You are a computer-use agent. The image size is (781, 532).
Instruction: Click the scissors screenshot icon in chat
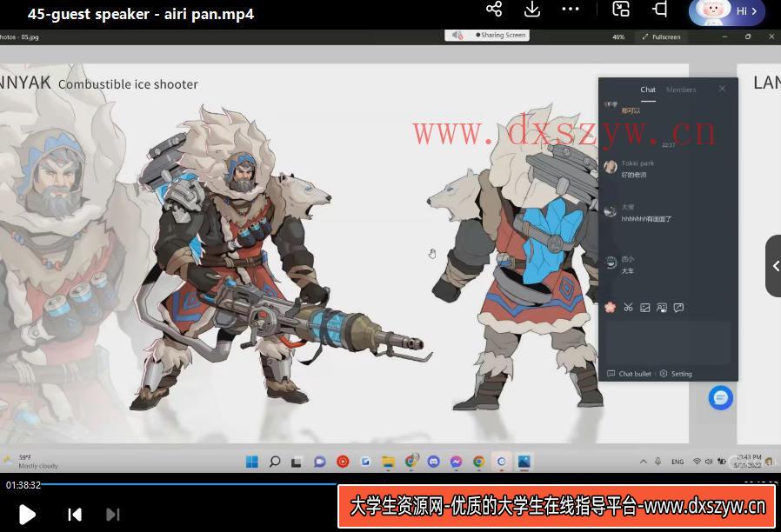(x=628, y=308)
